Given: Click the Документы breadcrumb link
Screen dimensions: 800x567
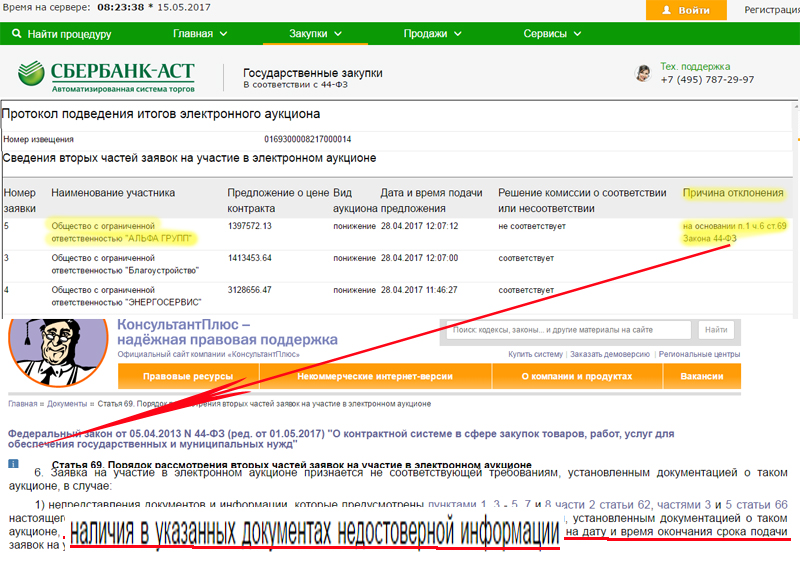Looking at the screenshot, I should pyautogui.click(x=67, y=404).
